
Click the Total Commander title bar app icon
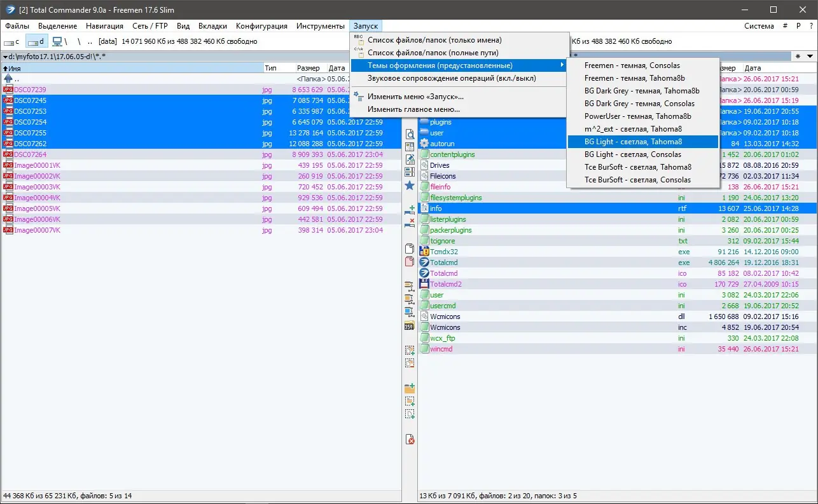click(10, 10)
